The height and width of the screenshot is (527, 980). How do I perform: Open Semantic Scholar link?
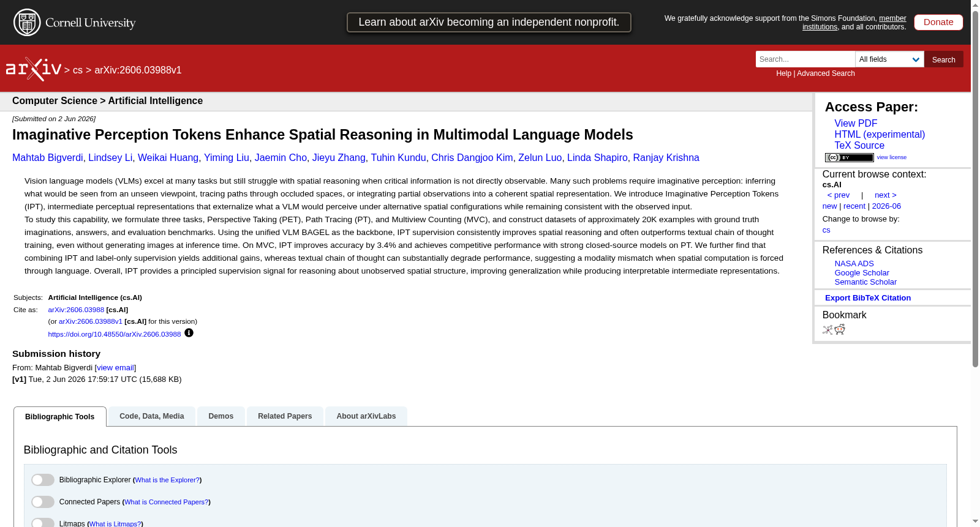point(865,282)
